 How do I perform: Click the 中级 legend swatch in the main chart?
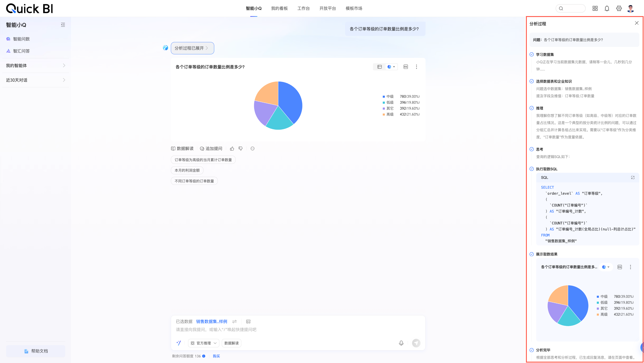pos(384,96)
